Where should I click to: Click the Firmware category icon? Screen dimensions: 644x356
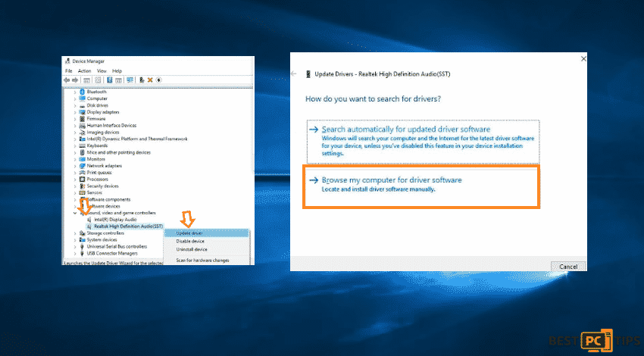coord(82,119)
